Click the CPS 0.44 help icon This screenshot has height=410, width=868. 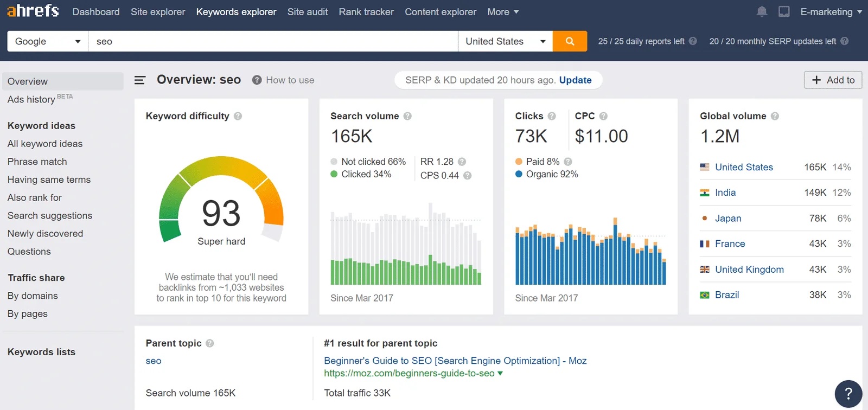[467, 176]
